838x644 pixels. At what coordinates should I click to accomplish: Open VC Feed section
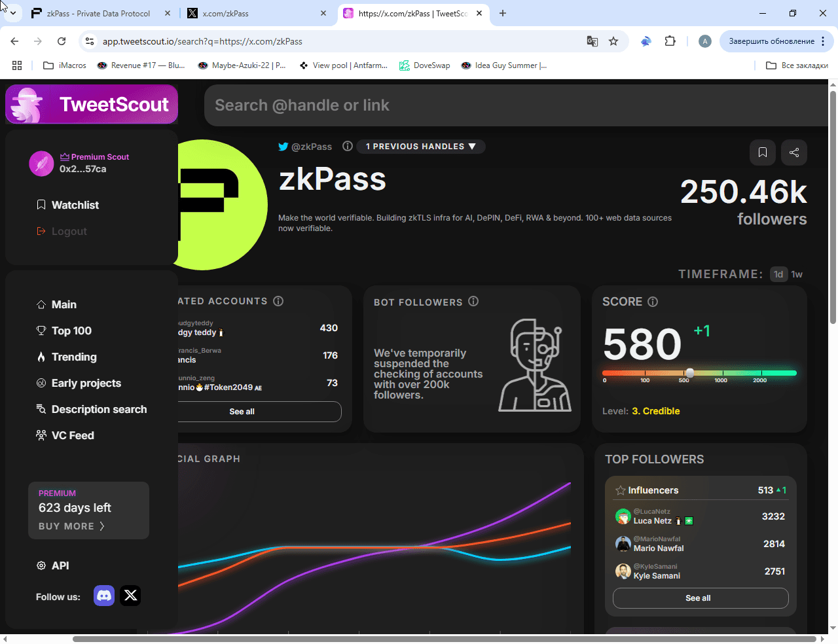(65, 435)
